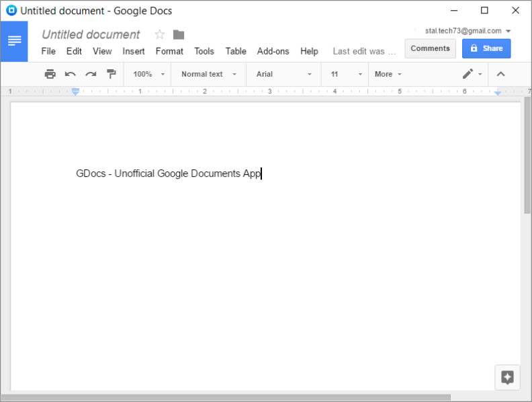Screen dimensions: 532x402
Task: Click the vertical scrollbar thumb
Action: point(527,155)
